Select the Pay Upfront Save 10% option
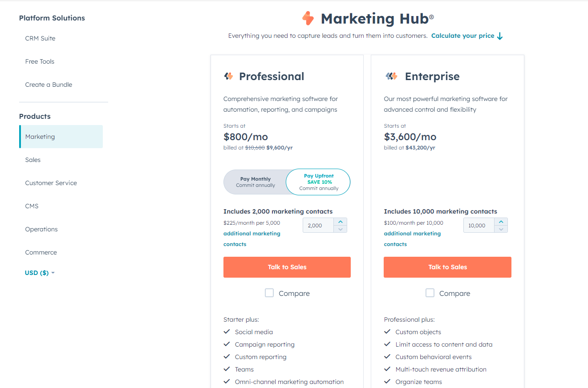 (x=319, y=182)
